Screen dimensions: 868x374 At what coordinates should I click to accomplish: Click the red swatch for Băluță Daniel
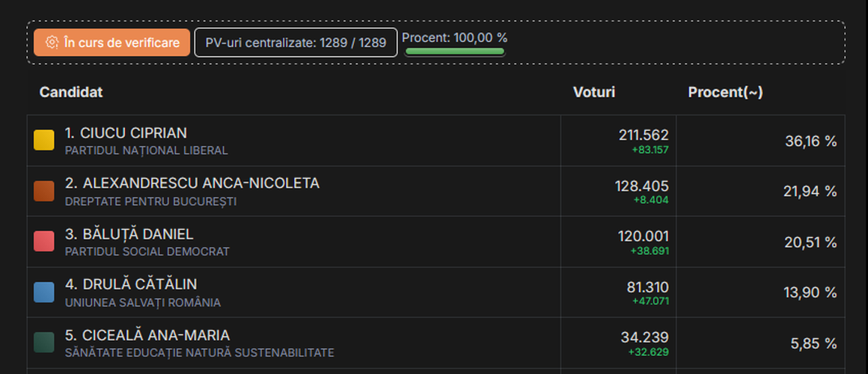click(x=44, y=242)
